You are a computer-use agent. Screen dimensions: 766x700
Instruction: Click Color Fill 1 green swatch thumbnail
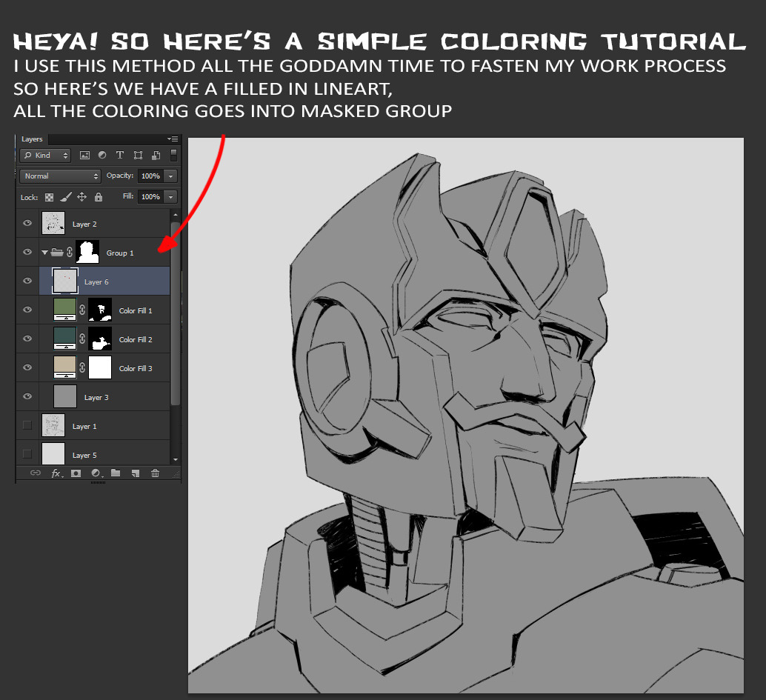click(64, 310)
